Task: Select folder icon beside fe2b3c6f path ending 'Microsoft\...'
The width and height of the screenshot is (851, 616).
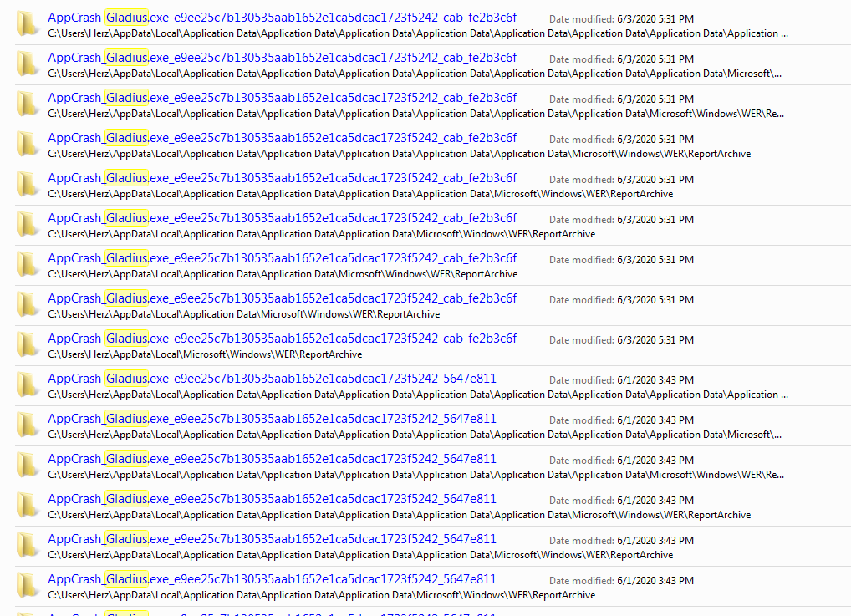Action: (x=27, y=64)
